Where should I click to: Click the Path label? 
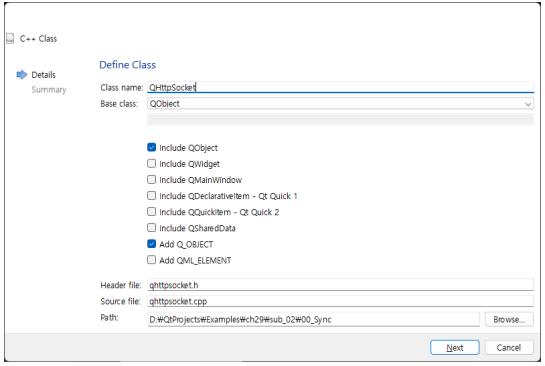(x=109, y=317)
